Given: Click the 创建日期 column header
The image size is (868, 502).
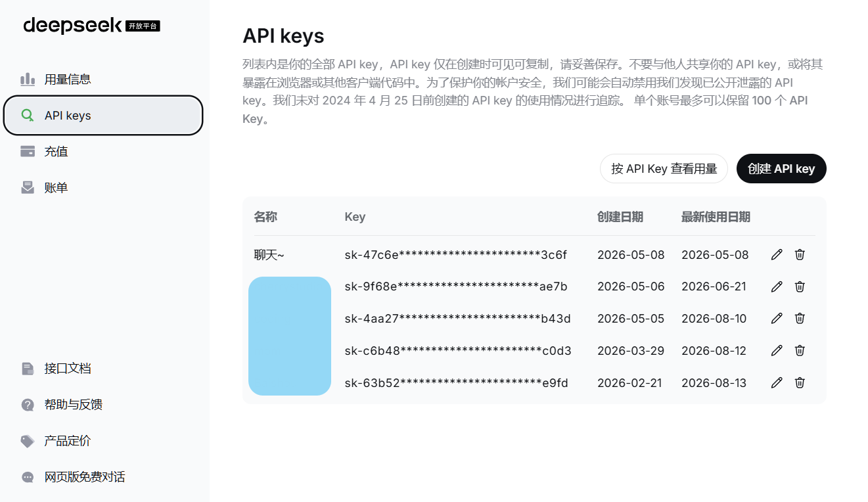Looking at the screenshot, I should coord(620,217).
